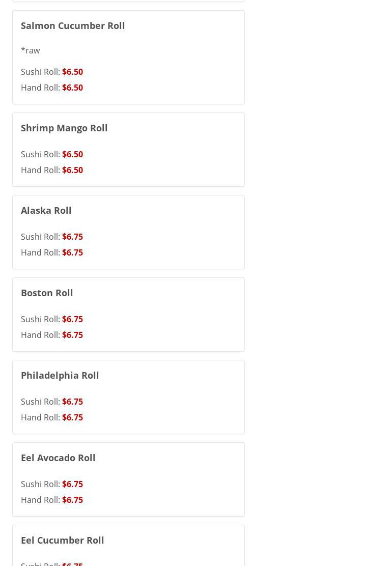Open the Philadelphia Roll menu item

point(60,375)
